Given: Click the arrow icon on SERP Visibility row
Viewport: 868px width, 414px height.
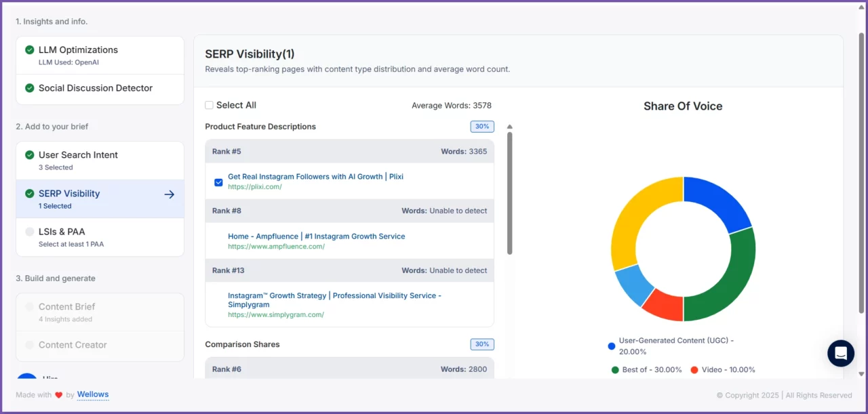Looking at the screenshot, I should [x=169, y=194].
